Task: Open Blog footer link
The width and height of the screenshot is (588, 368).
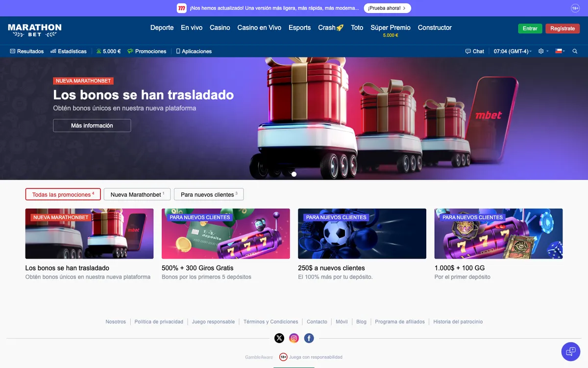Action: click(361, 322)
